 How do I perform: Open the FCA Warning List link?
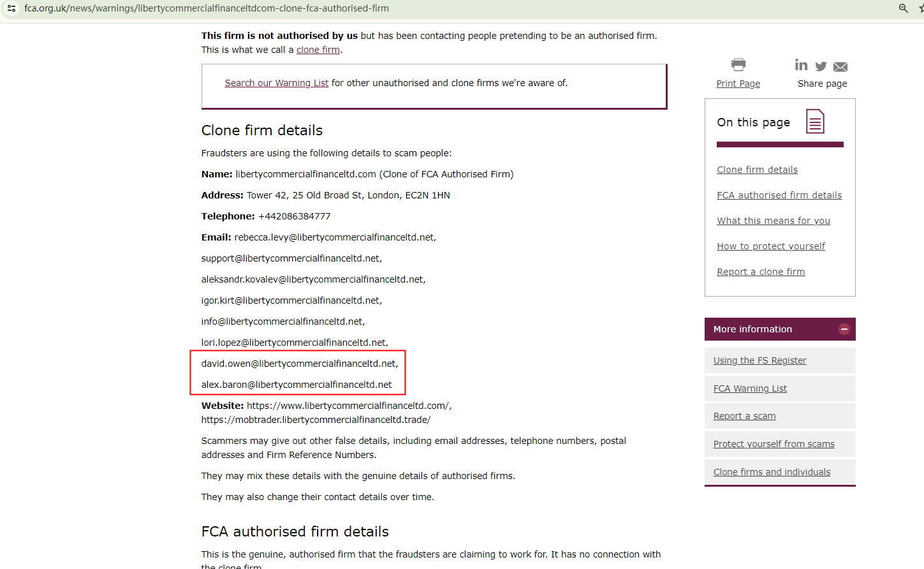click(750, 388)
